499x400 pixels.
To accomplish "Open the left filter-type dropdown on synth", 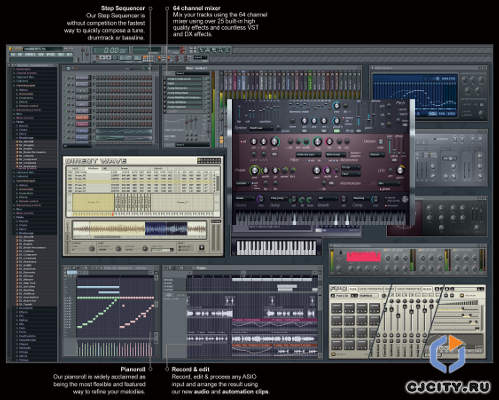I will click(x=309, y=155).
